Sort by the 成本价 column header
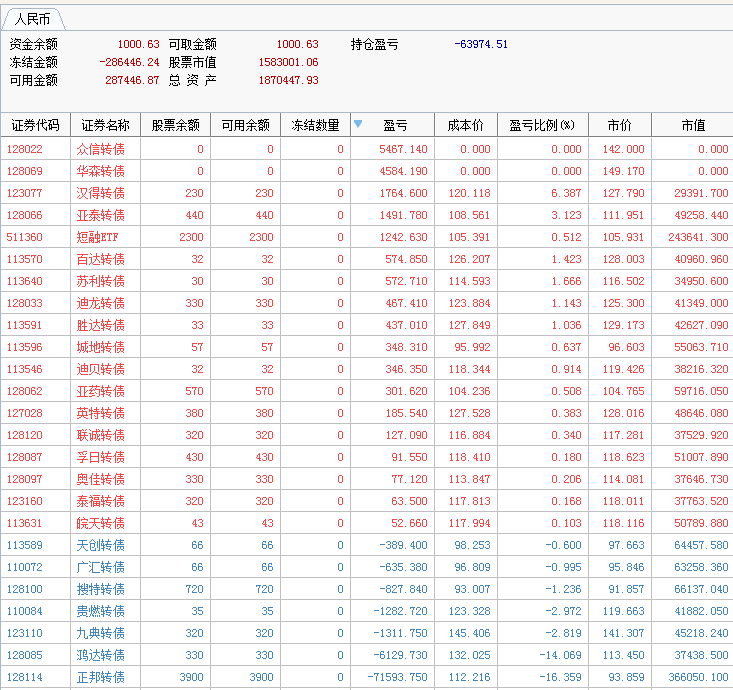 [x=465, y=125]
